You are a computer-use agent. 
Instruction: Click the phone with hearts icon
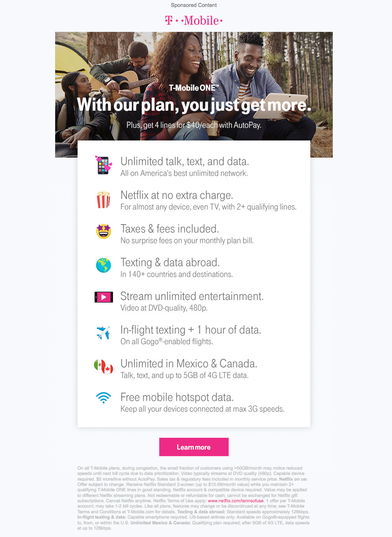(103, 165)
